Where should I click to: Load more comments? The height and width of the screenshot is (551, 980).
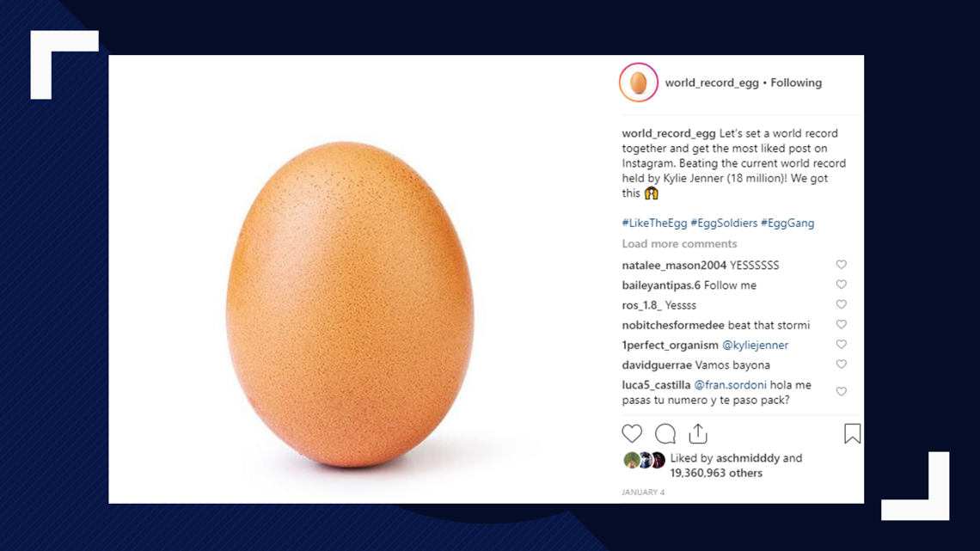click(679, 243)
